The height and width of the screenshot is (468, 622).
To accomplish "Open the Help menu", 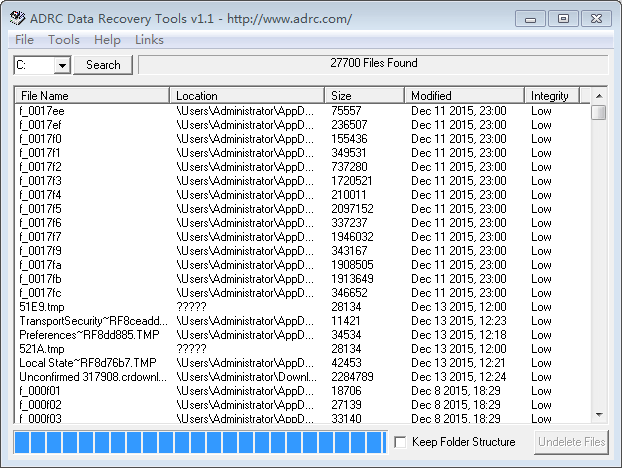I will coord(107,40).
